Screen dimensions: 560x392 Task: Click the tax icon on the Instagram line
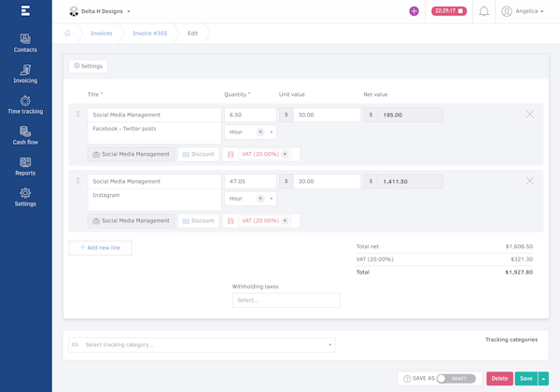click(x=231, y=220)
